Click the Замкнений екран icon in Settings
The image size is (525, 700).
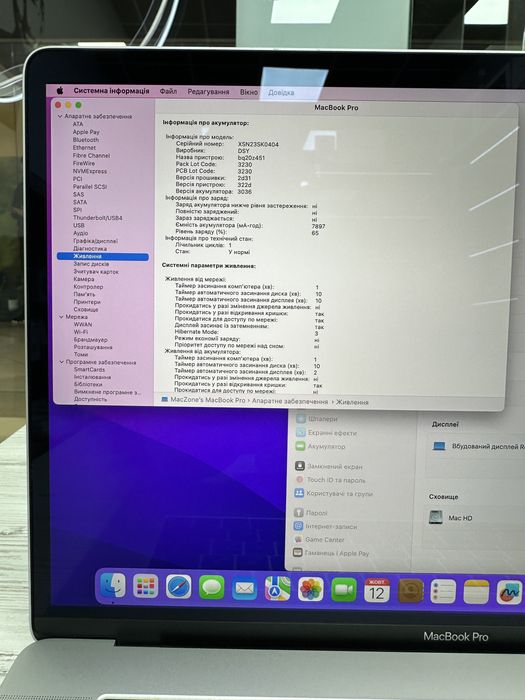click(x=300, y=466)
